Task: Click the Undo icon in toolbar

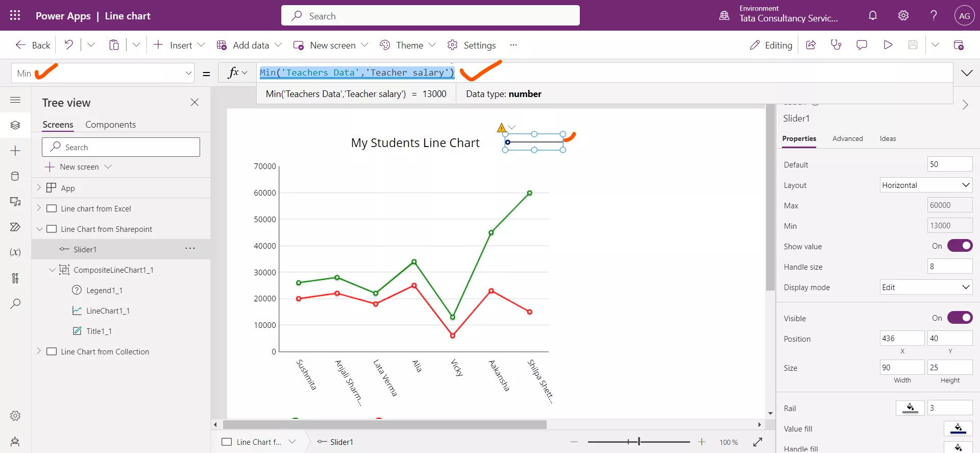Action: click(68, 45)
